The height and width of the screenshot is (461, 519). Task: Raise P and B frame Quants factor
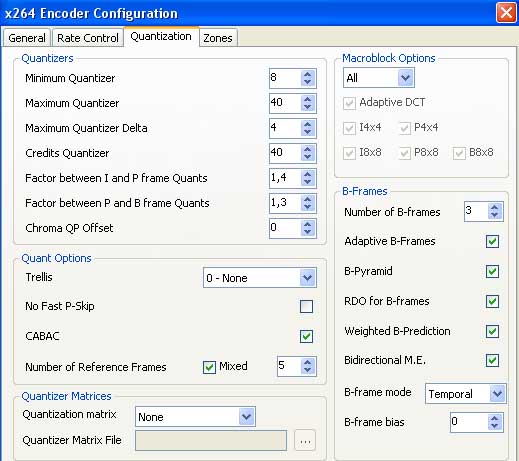click(307, 199)
